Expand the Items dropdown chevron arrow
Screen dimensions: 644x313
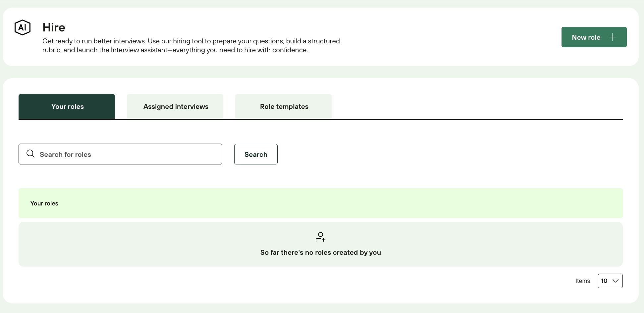tap(616, 281)
